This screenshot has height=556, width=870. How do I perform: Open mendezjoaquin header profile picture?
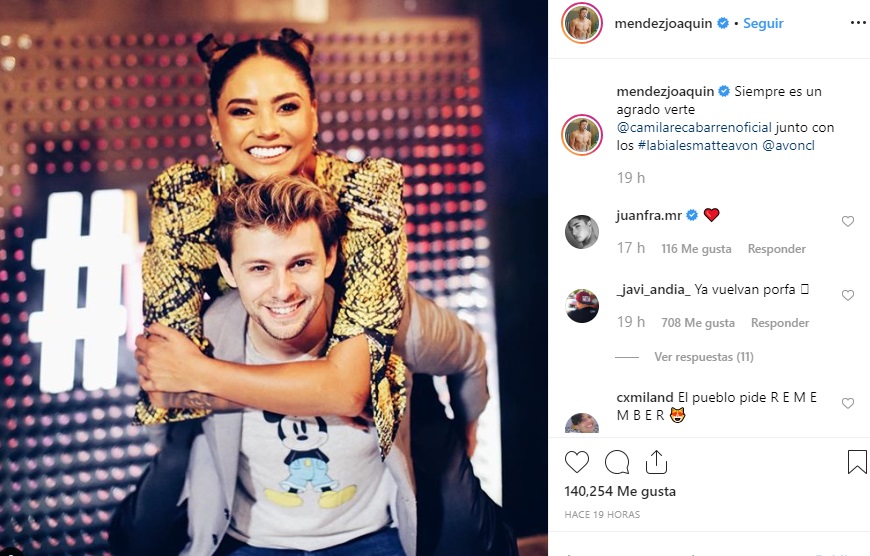581,23
